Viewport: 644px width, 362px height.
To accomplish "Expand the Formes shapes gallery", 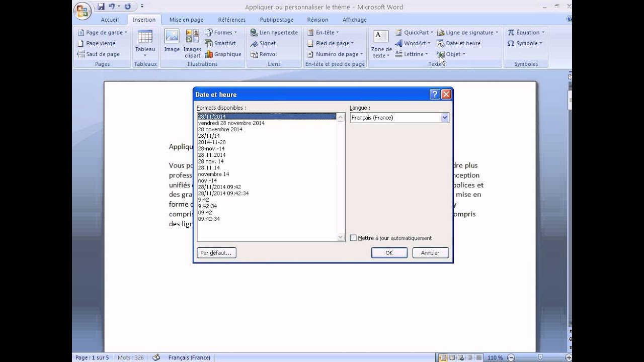I will tap(221, 32).
